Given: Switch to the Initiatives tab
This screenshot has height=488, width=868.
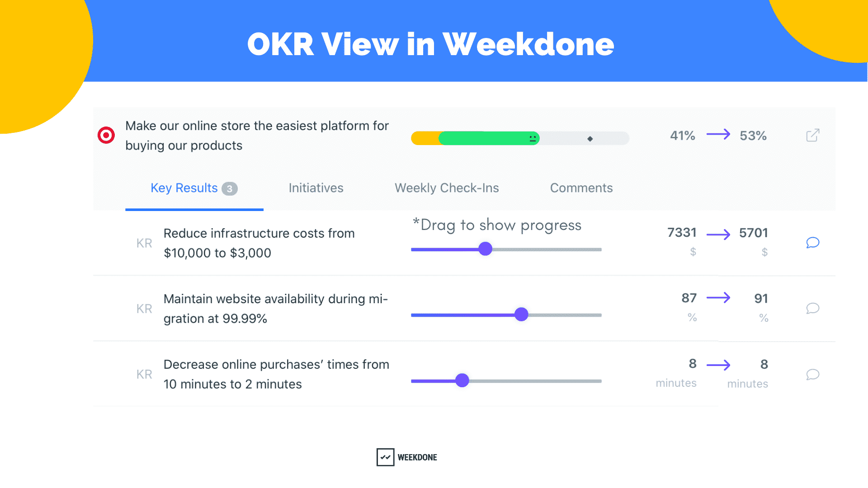Looking at the screenshot, I should click(x=316, y=188).
